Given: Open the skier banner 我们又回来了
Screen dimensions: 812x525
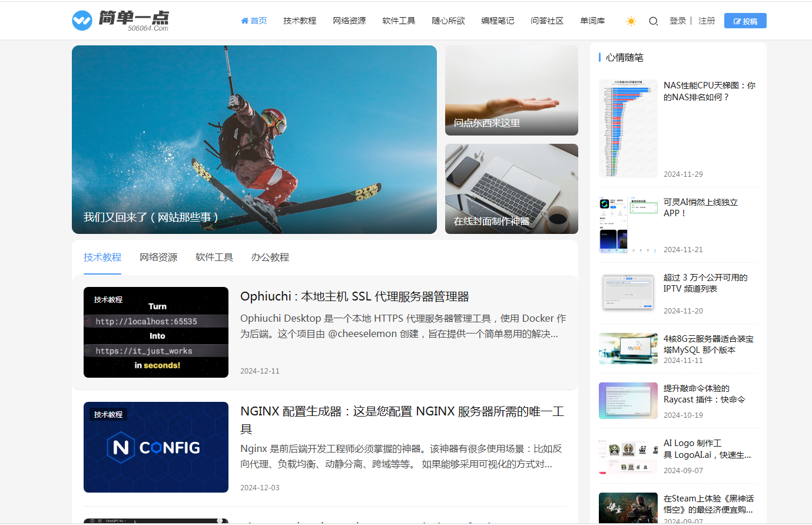Looking at the screenshot, I should 254,140.
